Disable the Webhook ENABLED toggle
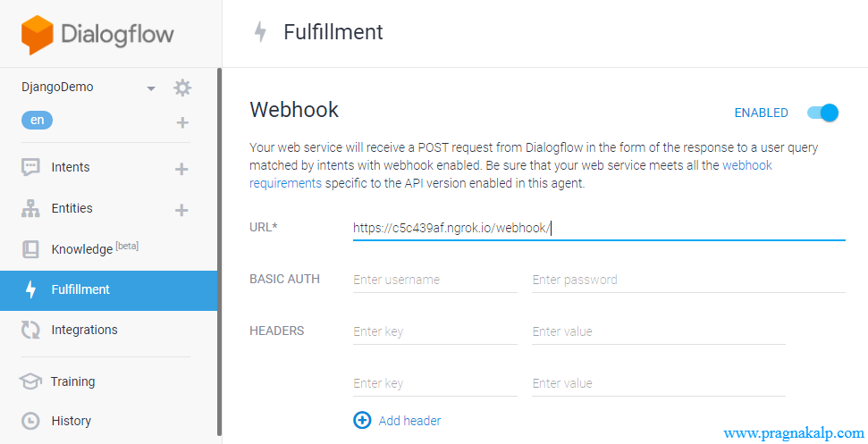Viewport: 868px width, 444px height. [822, 113]
